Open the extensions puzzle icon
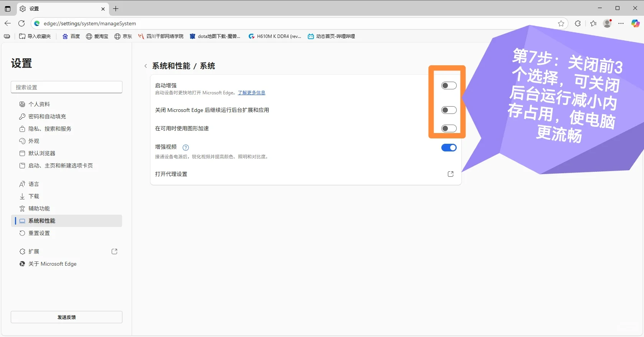Screen dimensions: 644x337 (578, 23)
